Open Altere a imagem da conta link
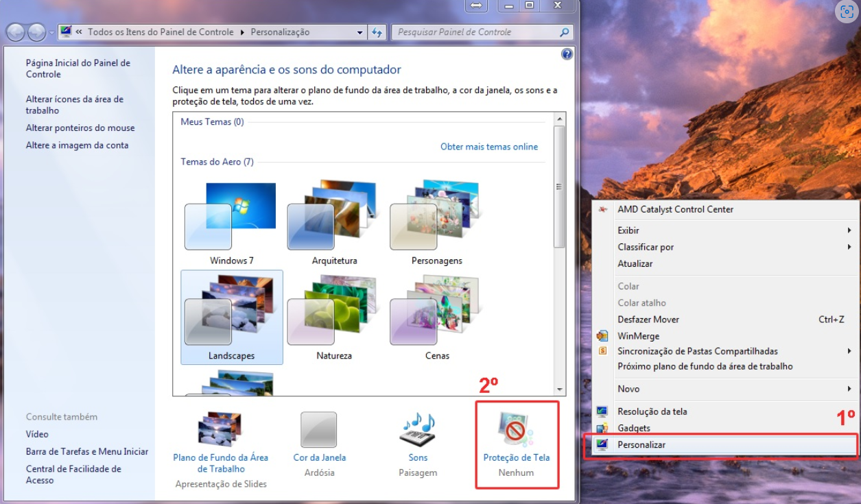861x504 pixels. 77,145
